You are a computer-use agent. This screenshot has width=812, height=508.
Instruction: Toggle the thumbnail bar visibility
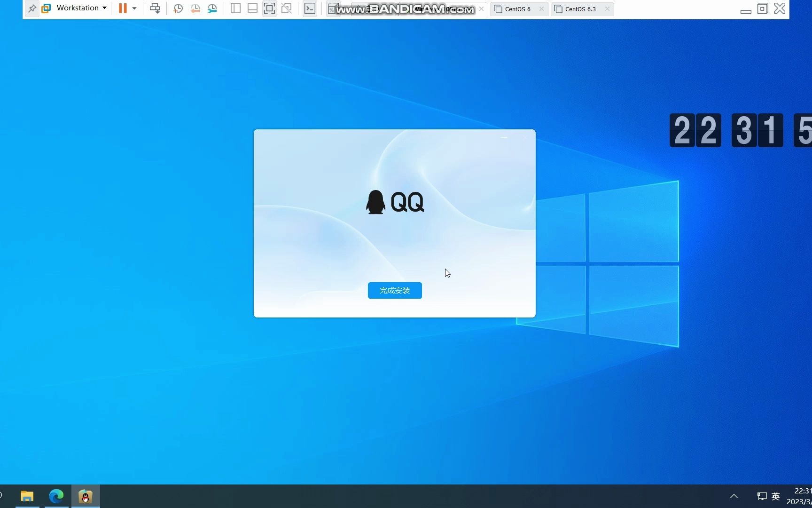pyautogui.click(x=252, y=8)
